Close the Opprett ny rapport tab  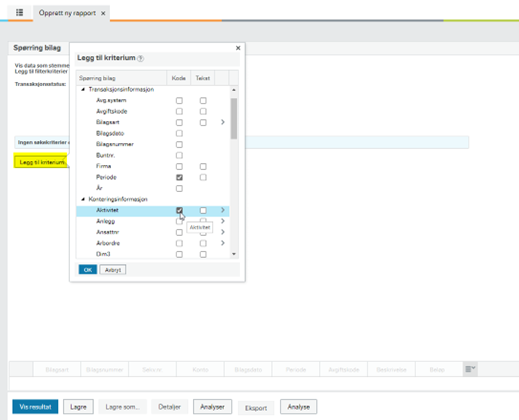pyautogui.click(x=103, y=13)
